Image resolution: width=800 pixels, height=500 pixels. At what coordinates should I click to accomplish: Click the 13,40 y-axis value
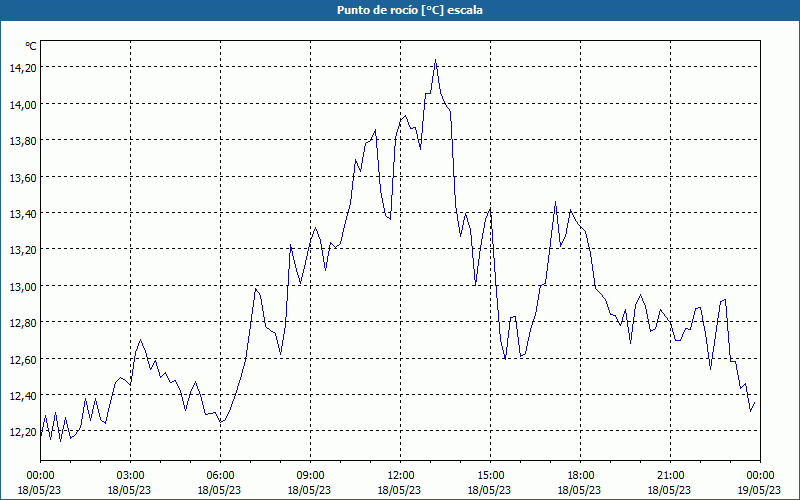(23, 213)
